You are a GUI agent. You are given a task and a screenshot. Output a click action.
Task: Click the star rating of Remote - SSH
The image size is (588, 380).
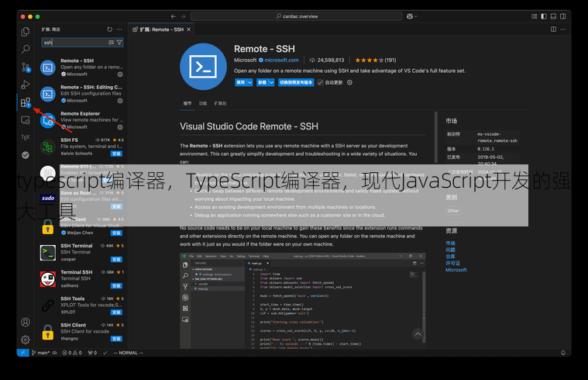point(369,60)
